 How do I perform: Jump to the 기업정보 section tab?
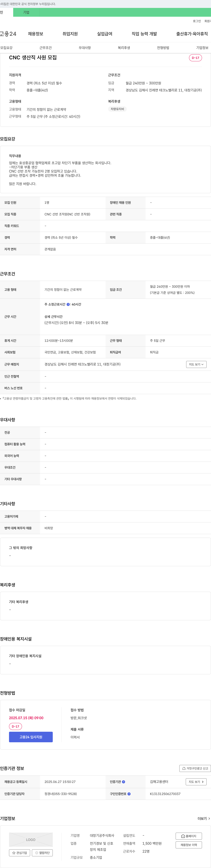[202, 48]
